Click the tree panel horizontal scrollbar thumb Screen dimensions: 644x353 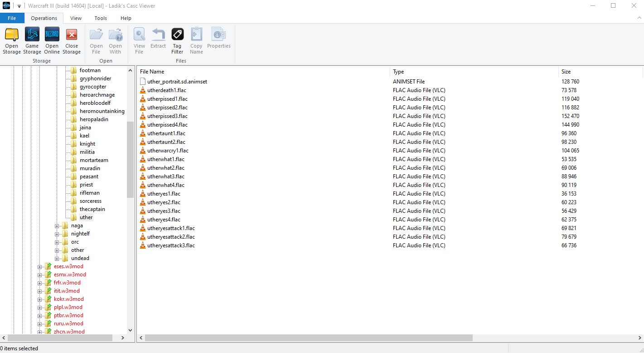(60, 338)
